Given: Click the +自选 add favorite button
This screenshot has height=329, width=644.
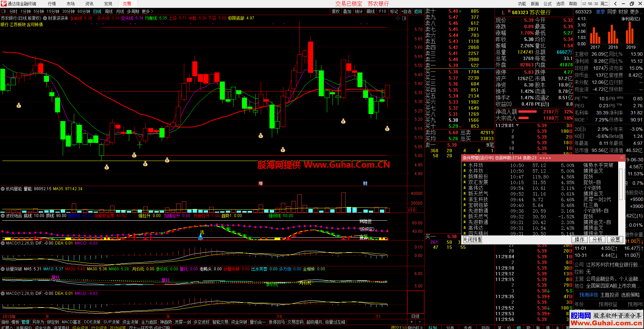Looking at the screenshot, I should (x=406, y=11).
